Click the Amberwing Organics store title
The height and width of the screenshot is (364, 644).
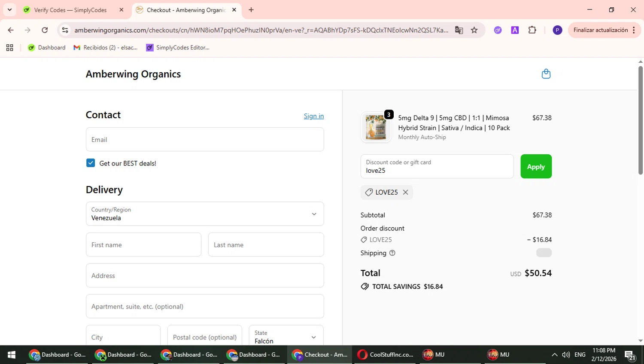[x=133, y=74]
